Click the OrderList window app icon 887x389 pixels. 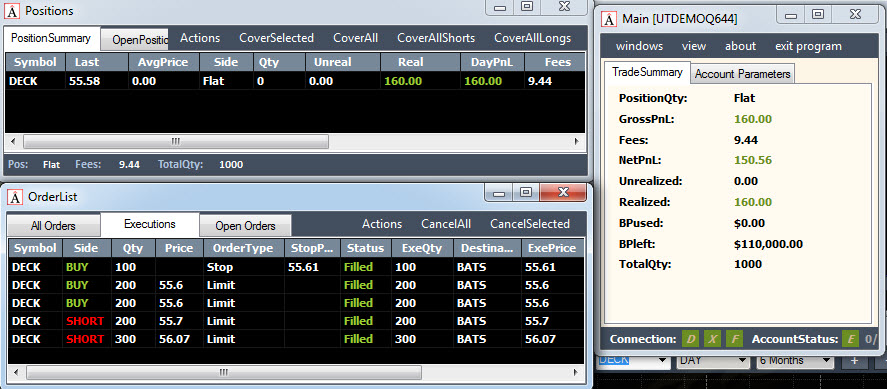click(x=14, y=197)
